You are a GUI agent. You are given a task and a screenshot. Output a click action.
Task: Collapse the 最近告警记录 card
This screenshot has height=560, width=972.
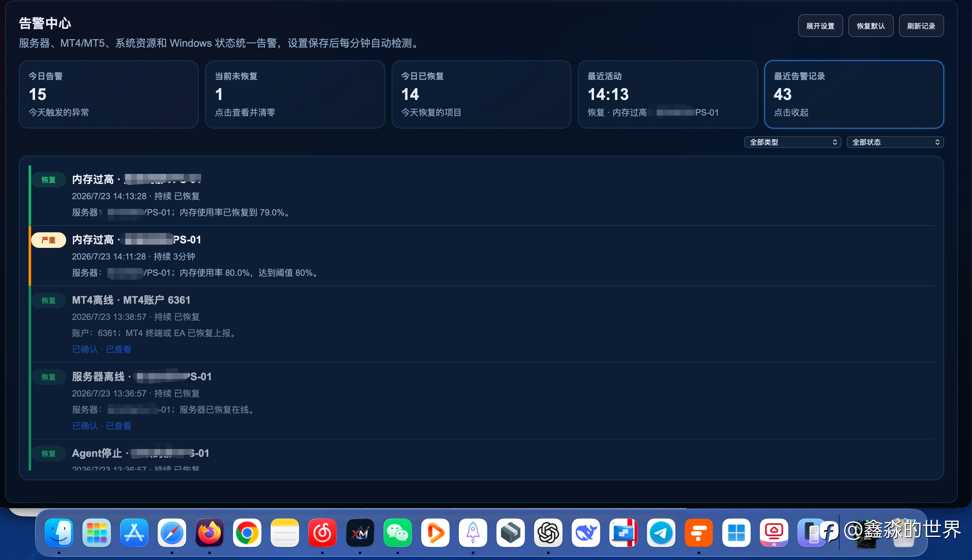(854, 94)
